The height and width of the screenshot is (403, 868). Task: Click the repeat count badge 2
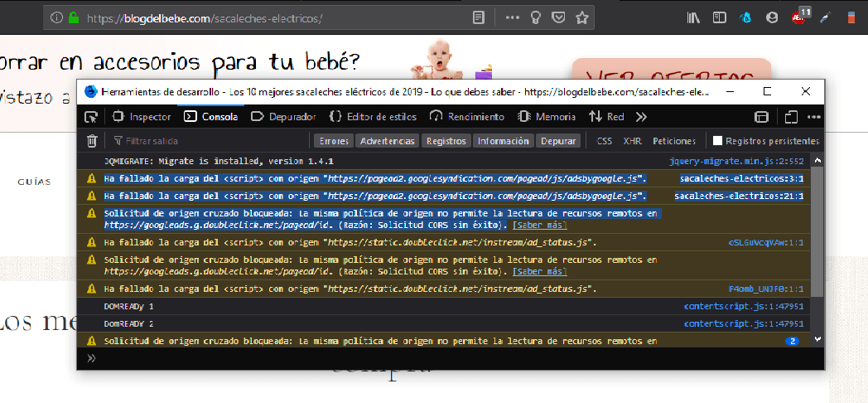(x=792, y=342)
